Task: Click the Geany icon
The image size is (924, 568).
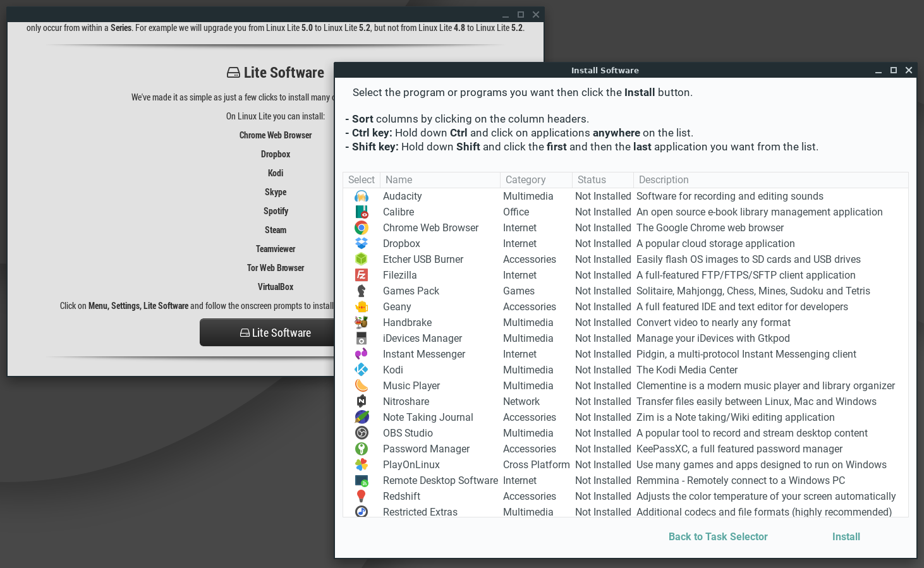Action: click(362, 306)
